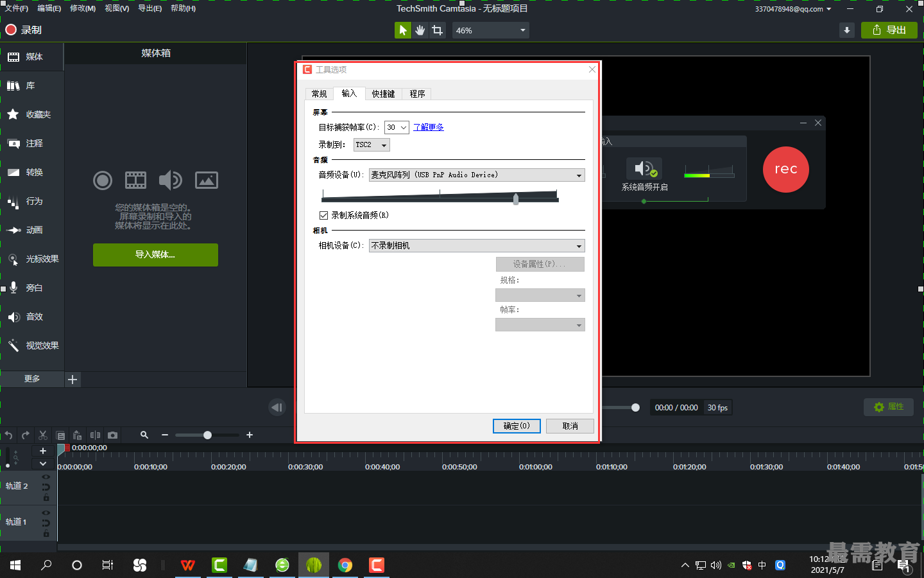Open the 相机设备 camera dropdown
The height and width of the screenshot is (578, 924).
tap(477, 246)
